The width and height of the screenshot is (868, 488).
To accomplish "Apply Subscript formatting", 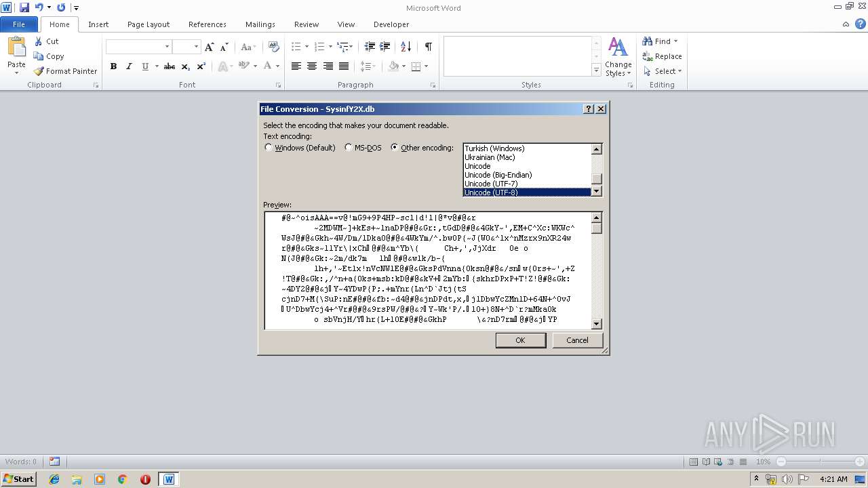I will click(186, 66).
